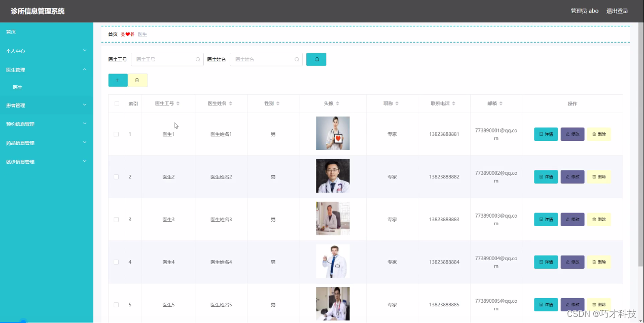The image size is (644, 323).
Task: Click the avatar photo of 医生5
Action: [x=333, y=304]
